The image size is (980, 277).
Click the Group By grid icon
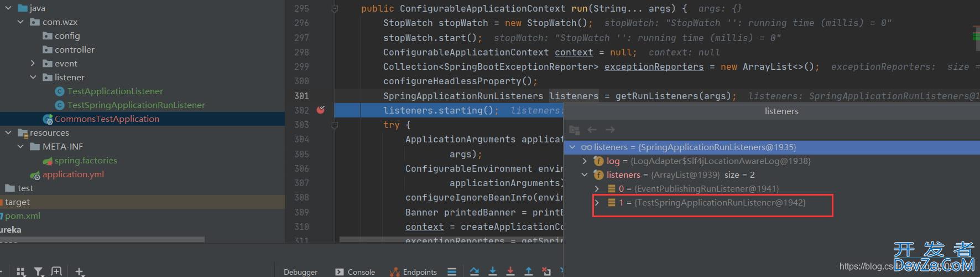pos(21,272)
